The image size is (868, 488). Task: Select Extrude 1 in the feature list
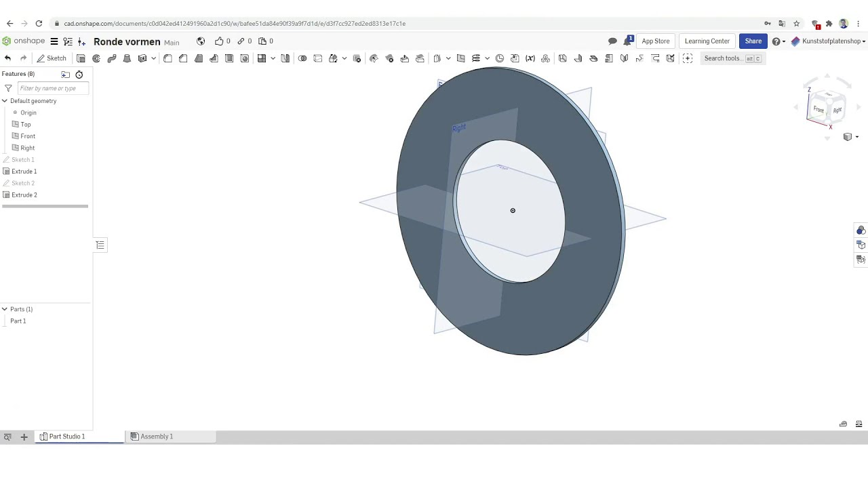(24, 171)
